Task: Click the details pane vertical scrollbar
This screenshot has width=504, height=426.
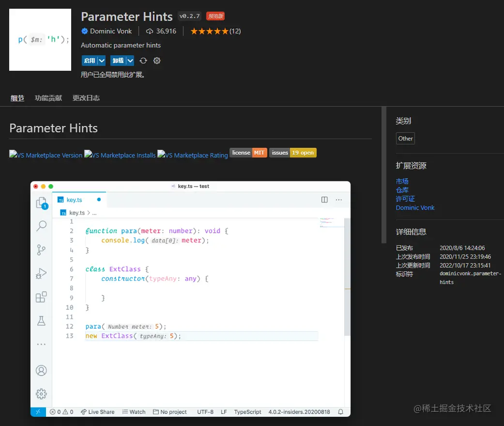Action: click(384, 175)
